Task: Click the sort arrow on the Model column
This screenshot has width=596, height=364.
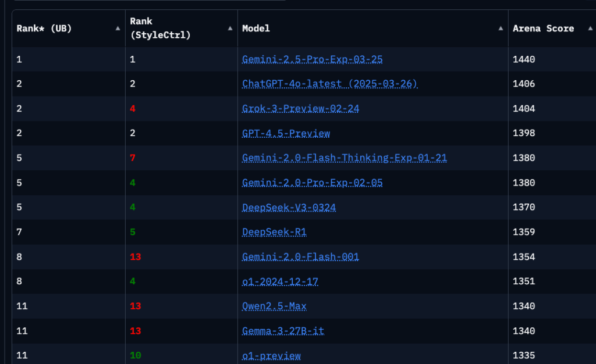Action: 500,28
